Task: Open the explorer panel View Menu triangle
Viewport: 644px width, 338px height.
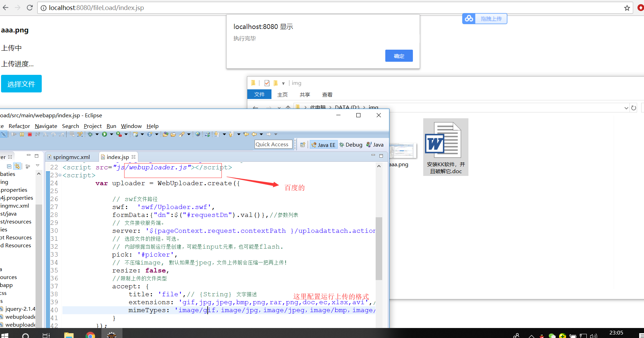Action: (38, 166)
